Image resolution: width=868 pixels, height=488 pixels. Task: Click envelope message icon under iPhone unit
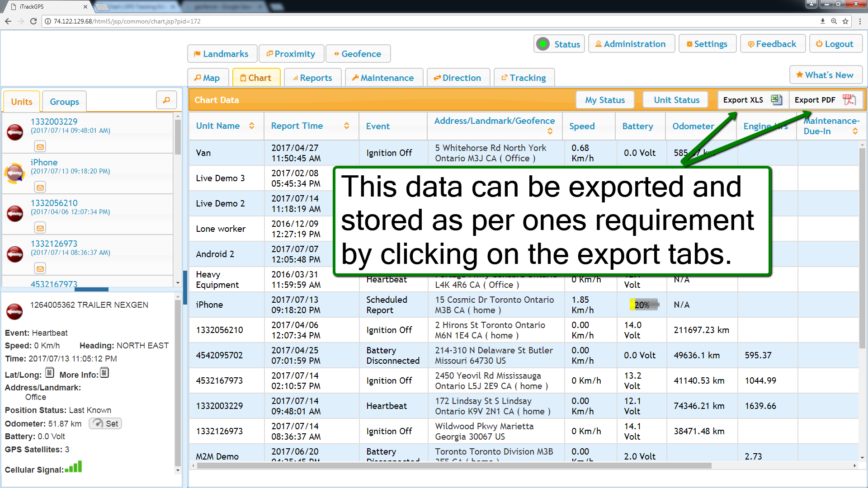coord(40,188)
